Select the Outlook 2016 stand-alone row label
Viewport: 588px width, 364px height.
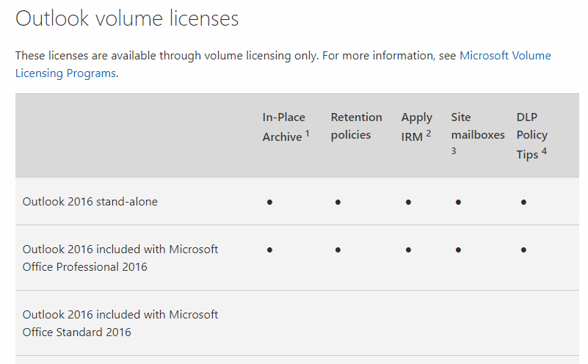pyautogui.click(x=90, y=202)
